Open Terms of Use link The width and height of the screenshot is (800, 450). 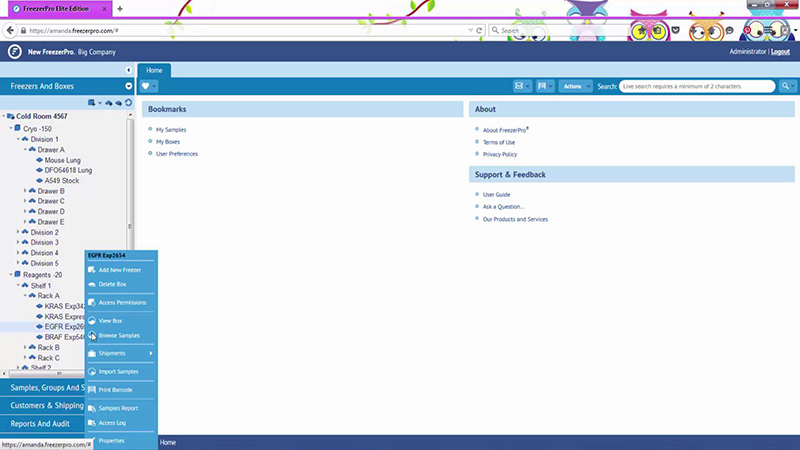coord(498,142)
